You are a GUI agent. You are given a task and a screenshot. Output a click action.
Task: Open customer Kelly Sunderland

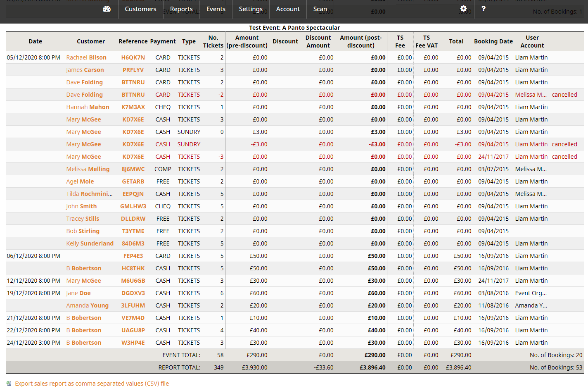click(x=90, y=243)
